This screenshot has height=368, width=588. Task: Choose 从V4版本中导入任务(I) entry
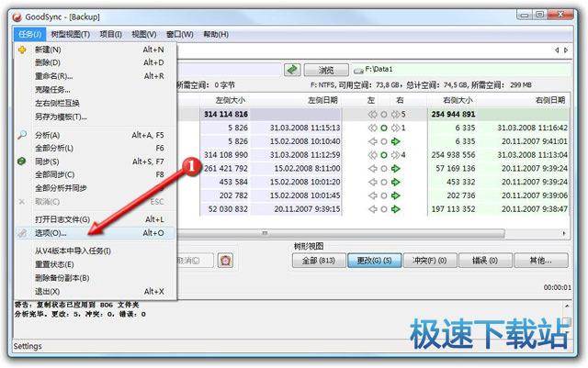click(x=95, y=251)
